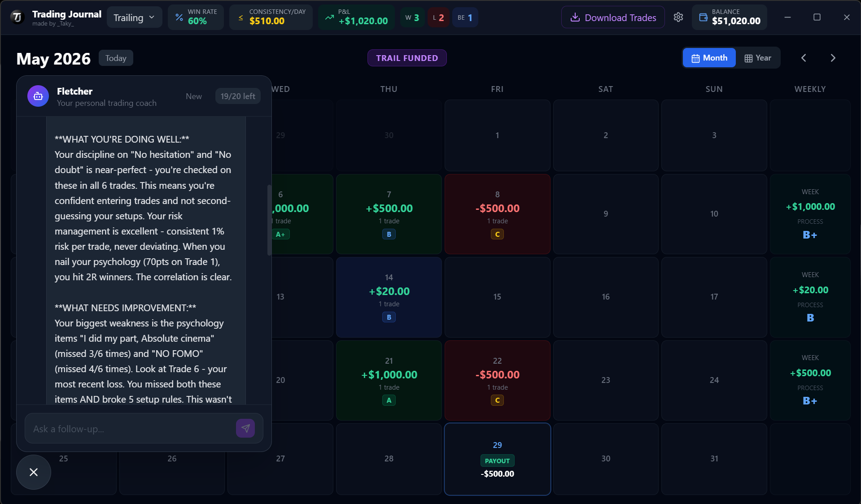Open May 22 day with -$500.00

tap(497, 380)
